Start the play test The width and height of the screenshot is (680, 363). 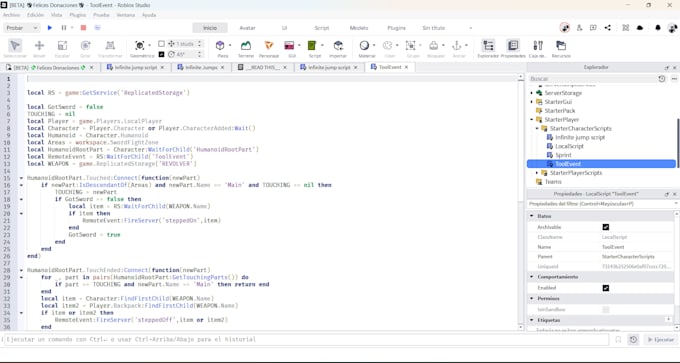(x=50, y=28)
